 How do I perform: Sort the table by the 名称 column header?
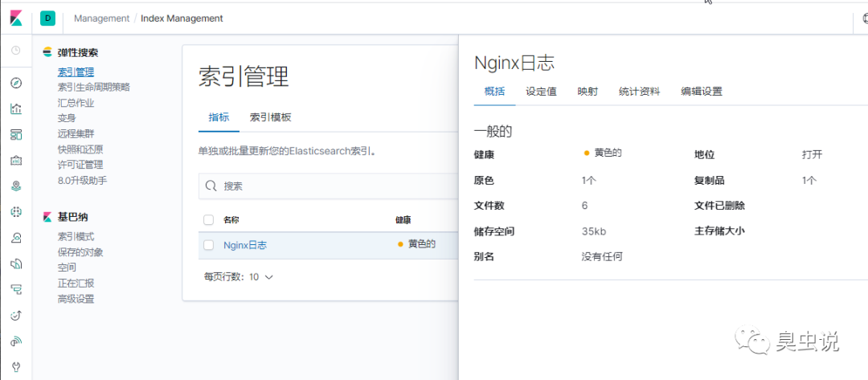231,219
